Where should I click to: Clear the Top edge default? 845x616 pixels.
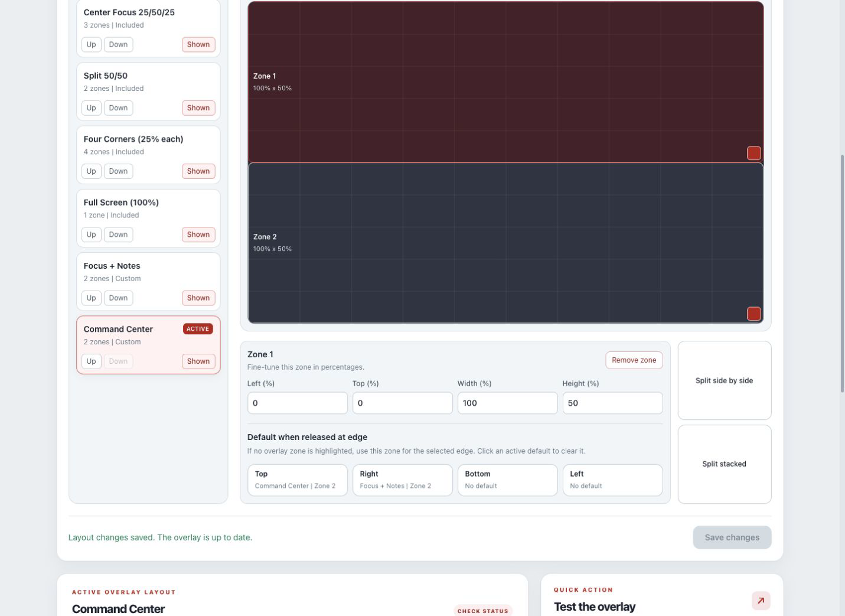[298, 480]
